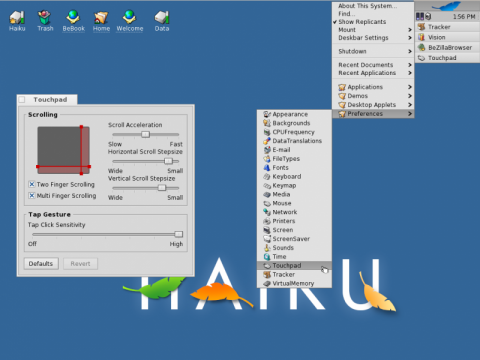Click the Screen preference icon
The width and height of the screenshot is (480, 360).
(267, 230)
